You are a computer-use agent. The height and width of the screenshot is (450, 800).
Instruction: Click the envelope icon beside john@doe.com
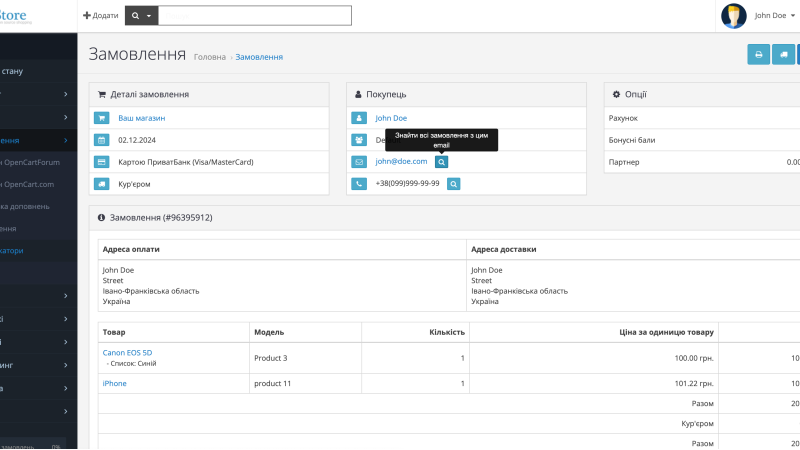[359, 162]
